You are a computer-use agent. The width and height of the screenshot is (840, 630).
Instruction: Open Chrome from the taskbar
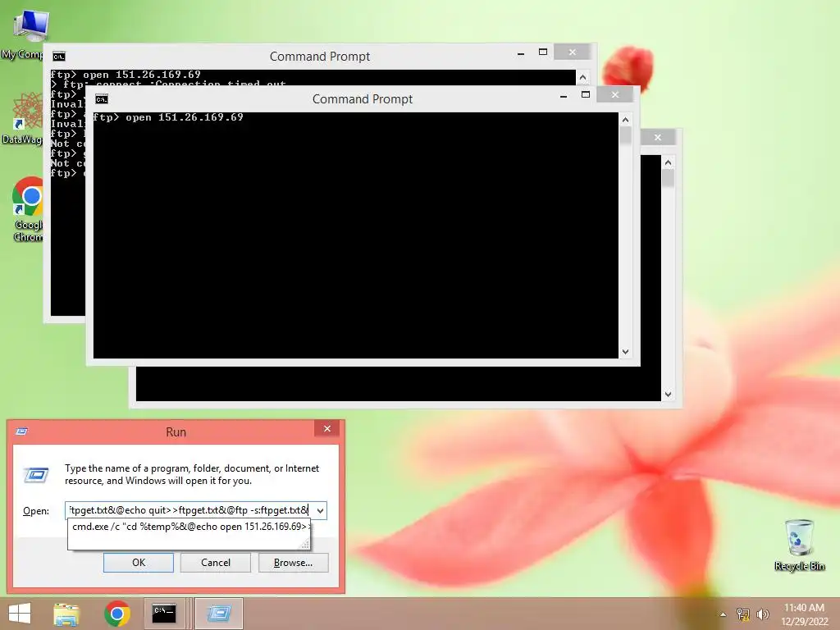117,614
